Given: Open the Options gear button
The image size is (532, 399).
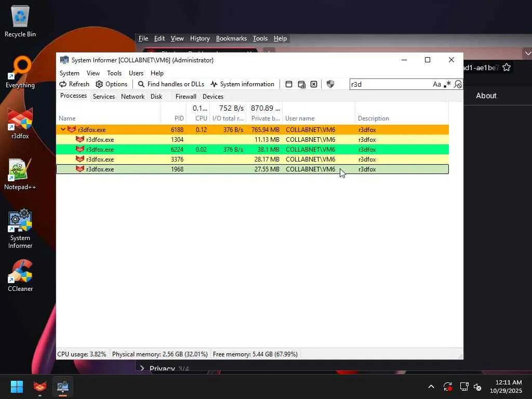Looking at the screenshot, I should coord(112,84).
